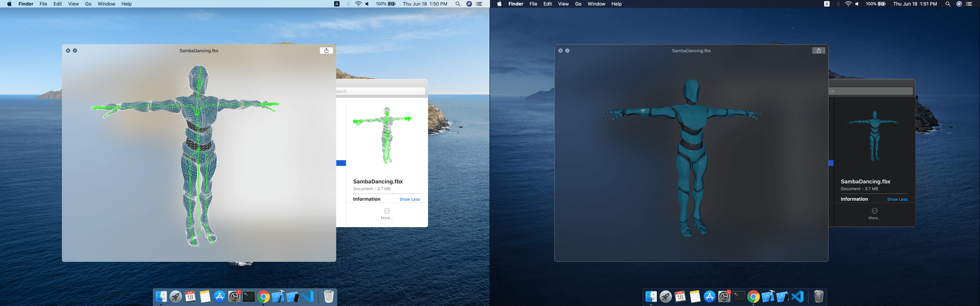Open Terminal from the light-mode dock
The width and height of the screenshot is (980, 306).
[249, 296]
